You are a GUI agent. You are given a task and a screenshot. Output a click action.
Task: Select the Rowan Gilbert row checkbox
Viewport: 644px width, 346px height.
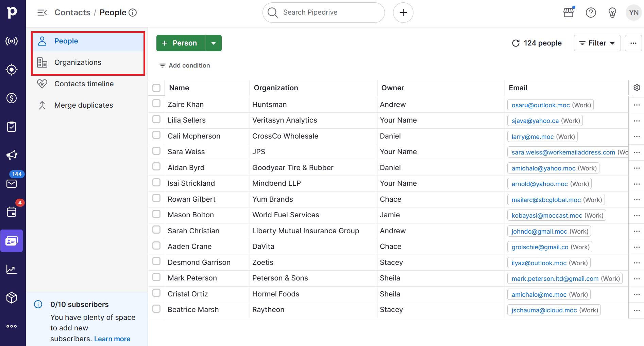(x=156, y=198)
